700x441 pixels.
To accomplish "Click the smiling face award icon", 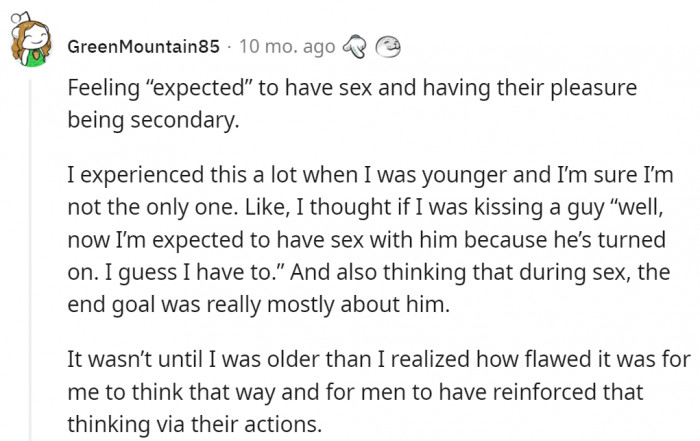I will point(387,47).
